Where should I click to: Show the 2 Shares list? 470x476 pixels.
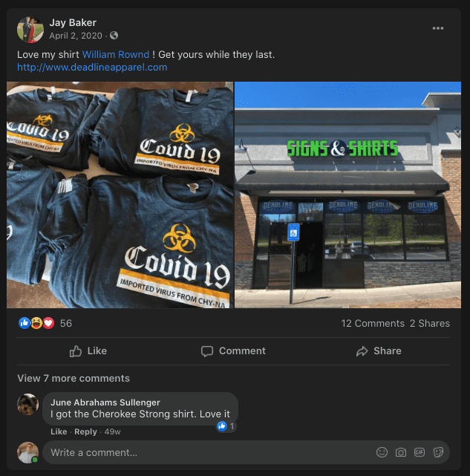[x=430, y=323]
